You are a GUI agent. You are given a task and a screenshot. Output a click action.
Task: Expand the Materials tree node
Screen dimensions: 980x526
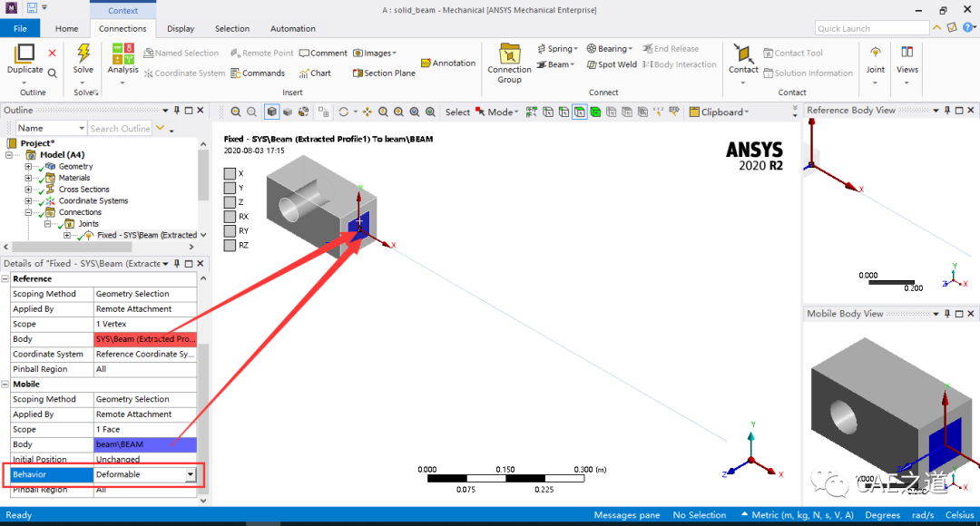pyautogui.click(x=28, y=178)
